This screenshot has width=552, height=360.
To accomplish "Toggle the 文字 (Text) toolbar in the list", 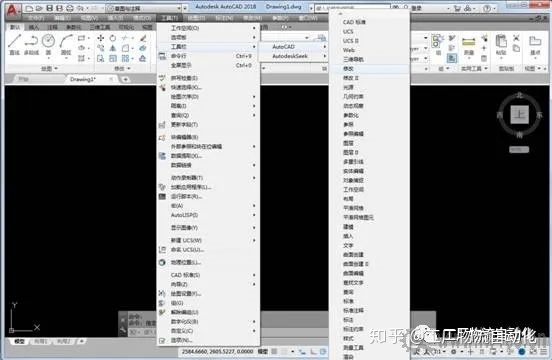I will coord(369,245).
